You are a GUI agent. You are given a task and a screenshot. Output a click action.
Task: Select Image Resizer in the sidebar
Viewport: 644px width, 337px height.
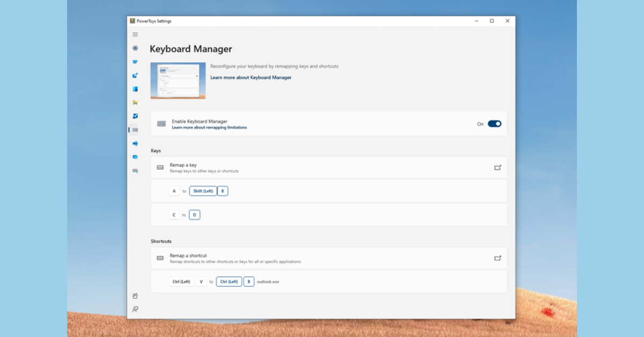coord(135,116)
